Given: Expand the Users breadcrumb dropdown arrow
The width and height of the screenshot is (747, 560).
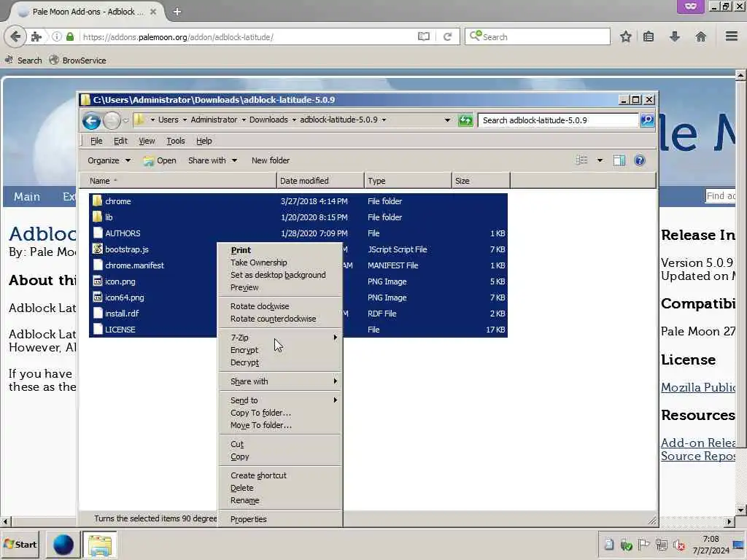Looking at the screenshot, I should click(185, 120).
